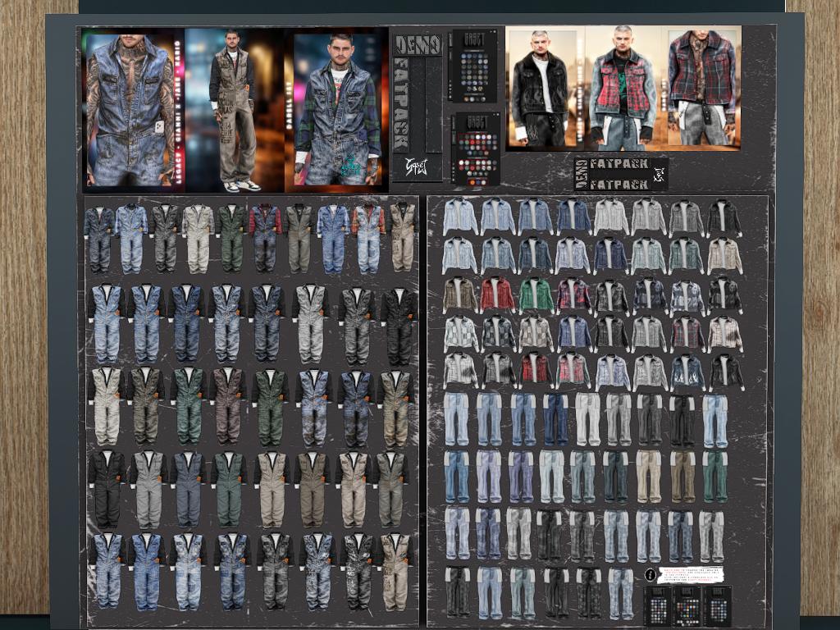Click the Gaset logo under the vertical FATPACK label
Viewport: 840px width, 630px height.
418,167
